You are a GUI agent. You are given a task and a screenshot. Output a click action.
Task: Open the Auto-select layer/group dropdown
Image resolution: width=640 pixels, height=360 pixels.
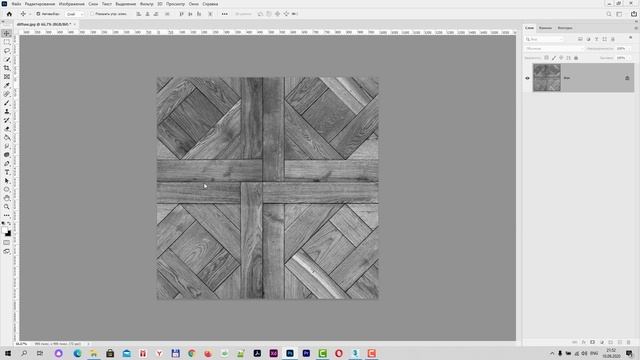click(74, 14)
